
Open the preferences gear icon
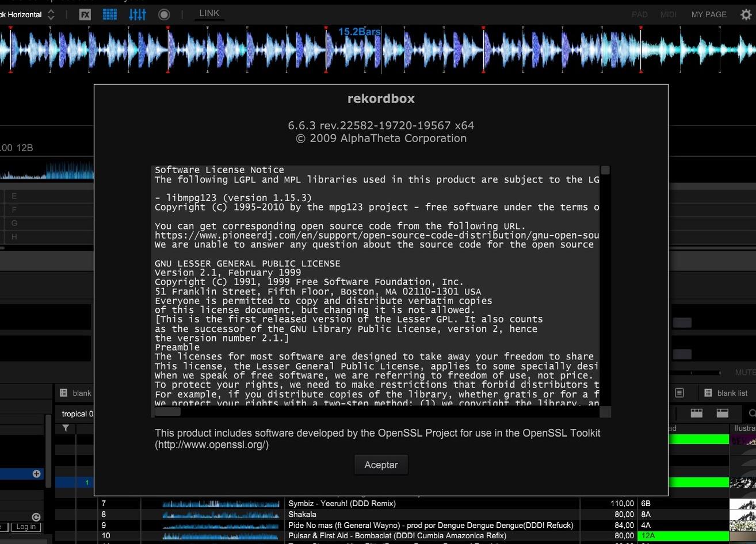(746, 14)
